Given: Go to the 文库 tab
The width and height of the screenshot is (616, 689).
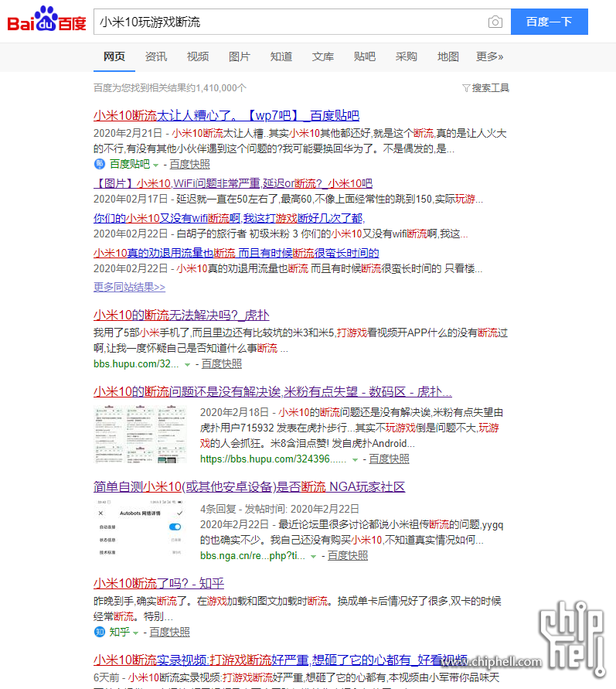Looking at the screenshot, I should (x=323, y=56).
